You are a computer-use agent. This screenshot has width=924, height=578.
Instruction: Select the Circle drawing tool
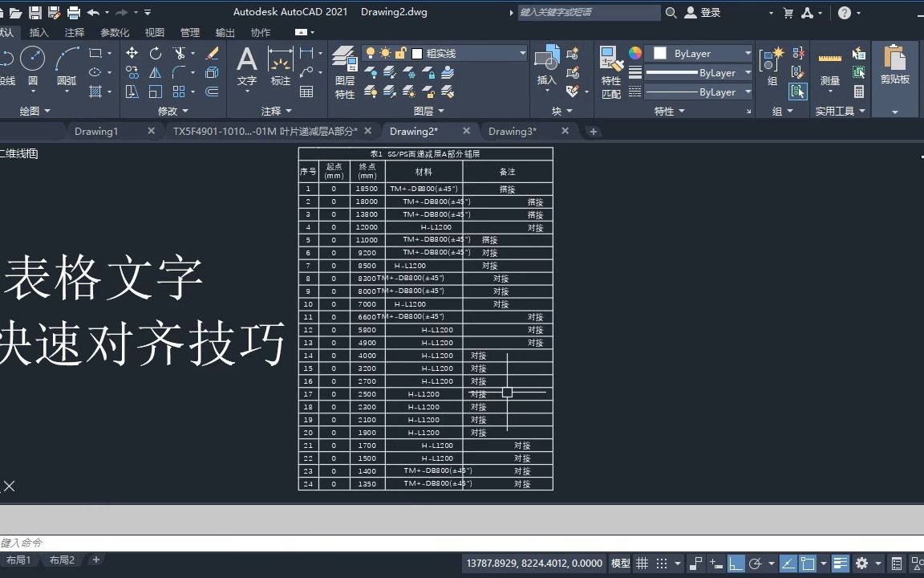click(x=33, y=58)
